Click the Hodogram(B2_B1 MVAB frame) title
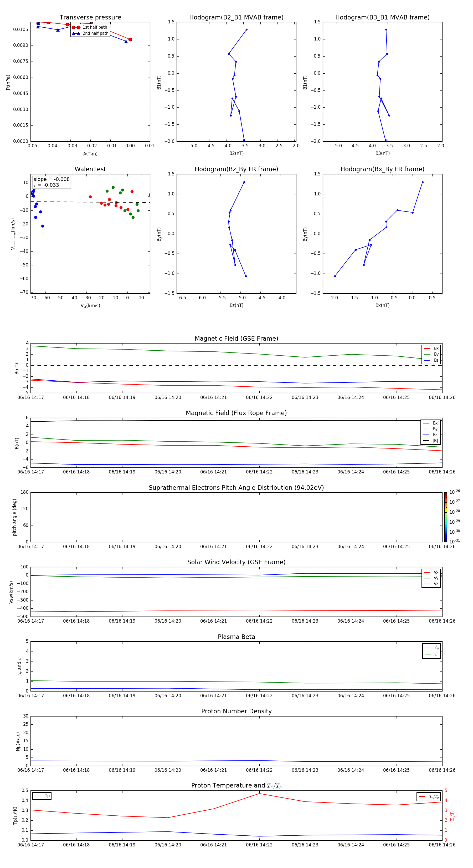This screenshot has height=868, width=473. [x=236, y=17]
